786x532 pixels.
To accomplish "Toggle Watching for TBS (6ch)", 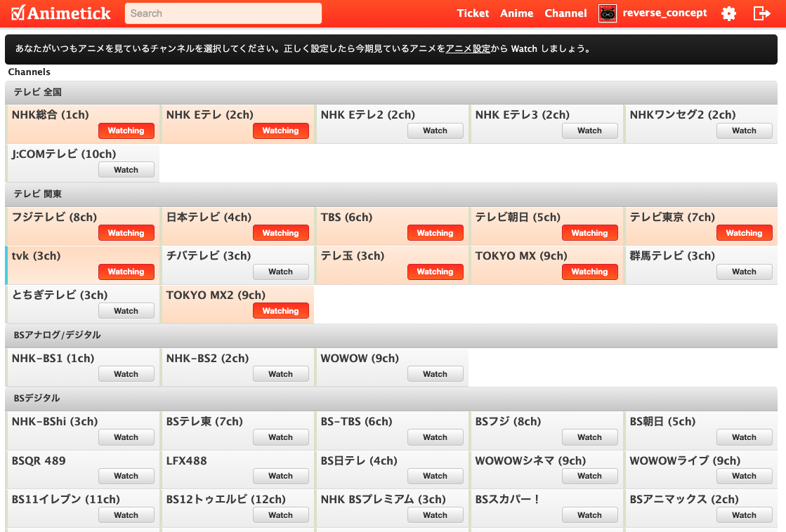I will pos(435,233).
